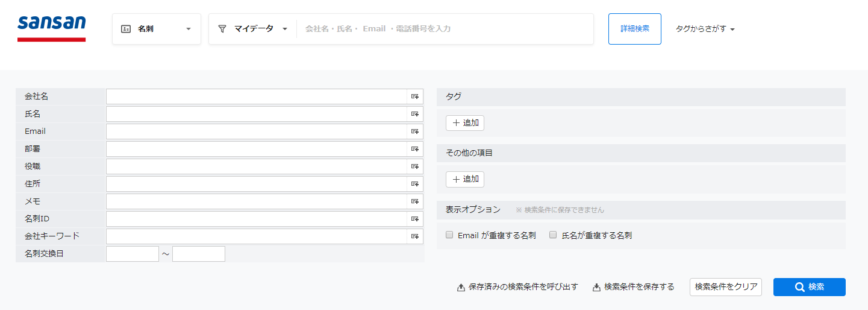Click 追加 button under タグ

[465, 123]
